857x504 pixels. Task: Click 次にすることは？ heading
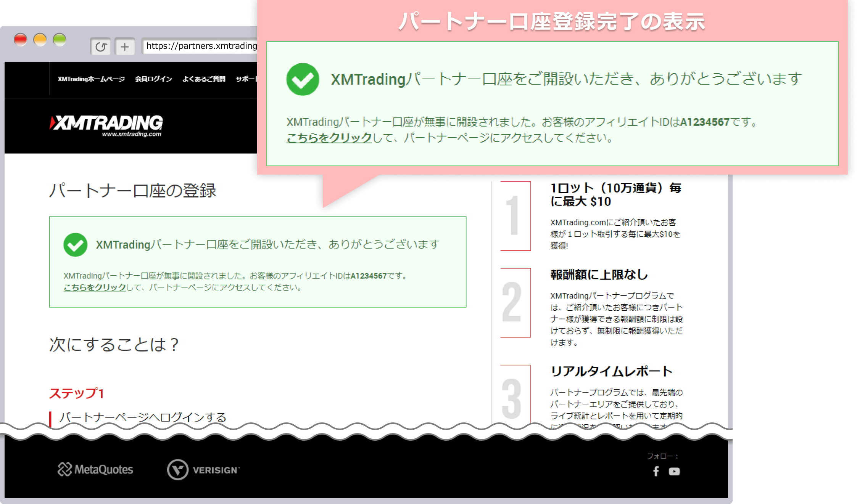coord(114,344)
